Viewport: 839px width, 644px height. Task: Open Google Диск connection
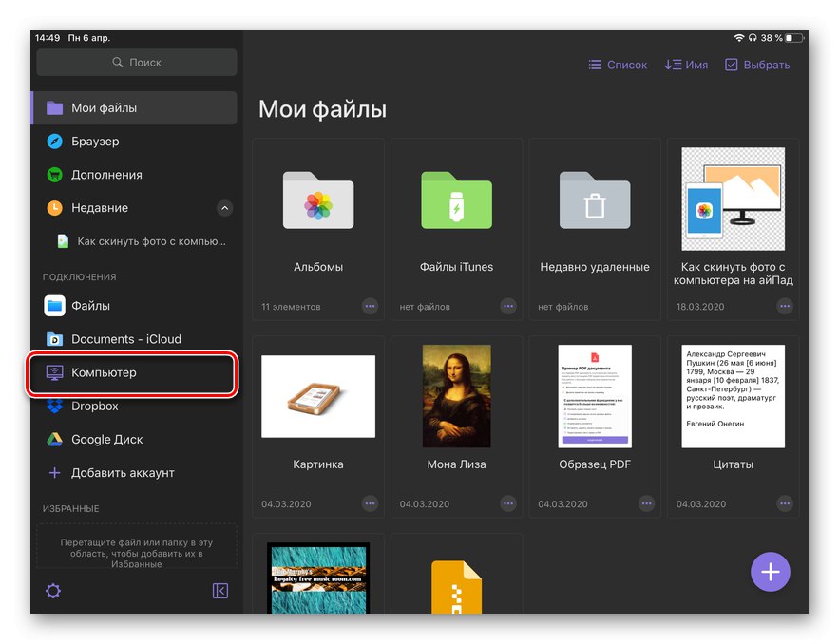pos(134,440)
